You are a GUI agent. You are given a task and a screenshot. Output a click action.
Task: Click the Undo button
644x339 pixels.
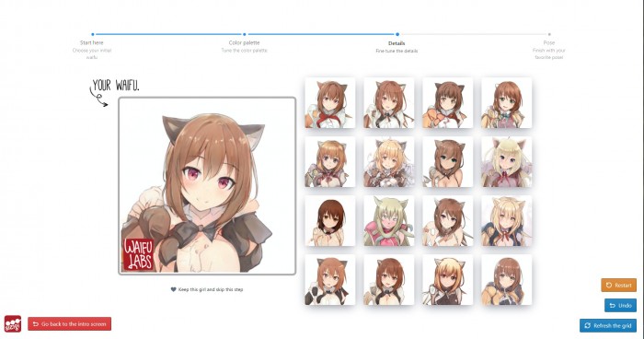[x=620, y=305]
